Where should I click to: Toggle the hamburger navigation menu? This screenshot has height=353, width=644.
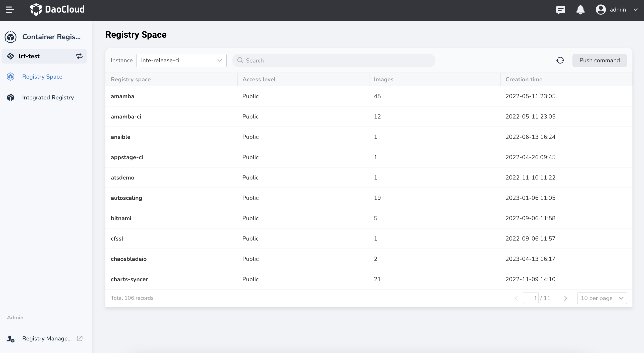(10, 10)
